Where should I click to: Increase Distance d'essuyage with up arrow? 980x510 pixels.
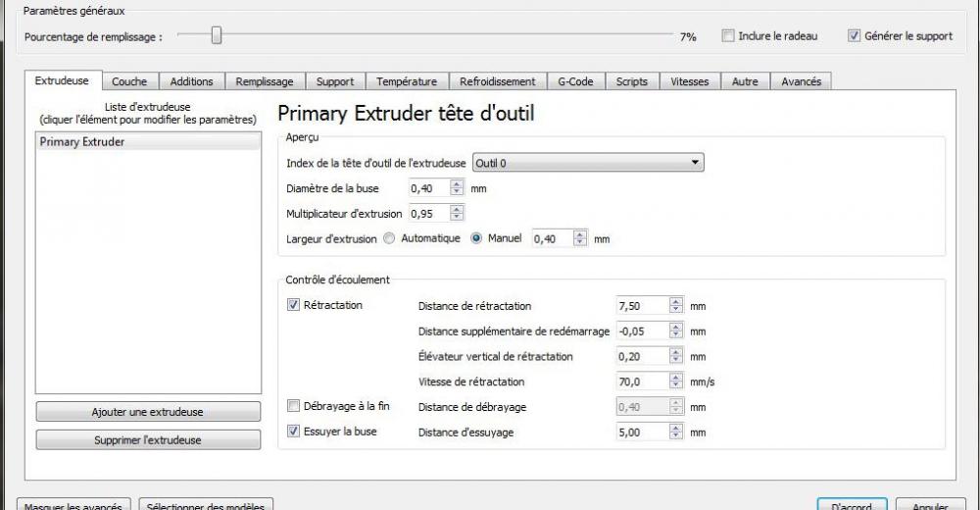675,428
